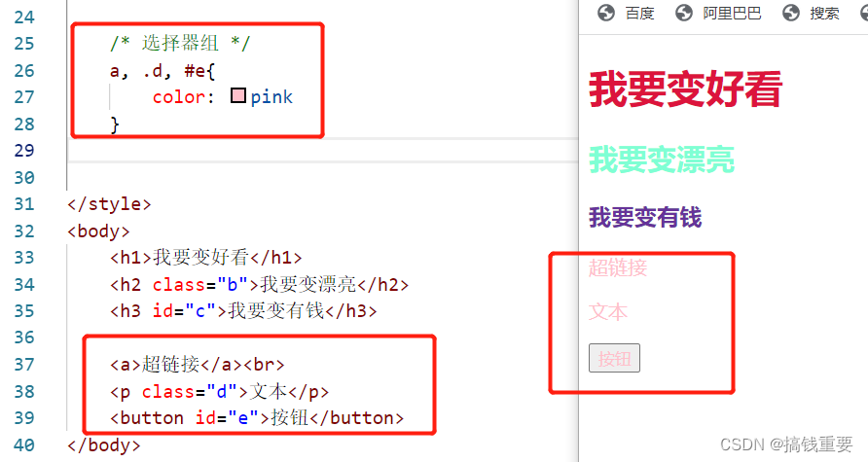
Task: Click the 我要变好看 heading in the preview
Action: pyautogui.click(x=685, y=89)
